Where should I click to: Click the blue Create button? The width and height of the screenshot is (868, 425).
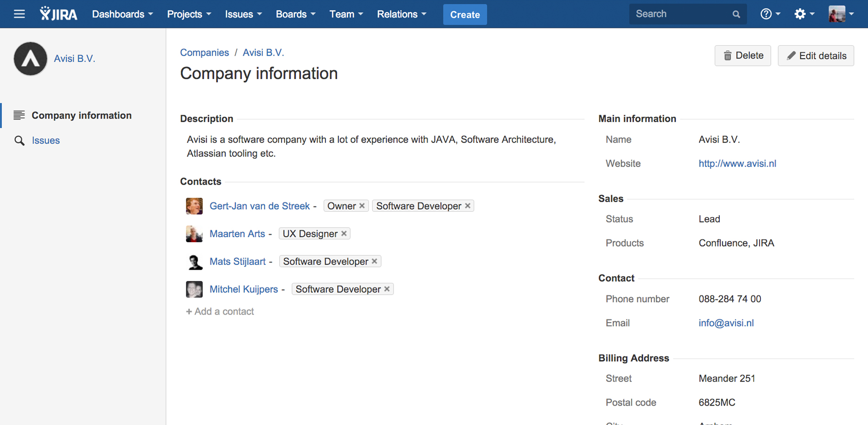point(465,15)
